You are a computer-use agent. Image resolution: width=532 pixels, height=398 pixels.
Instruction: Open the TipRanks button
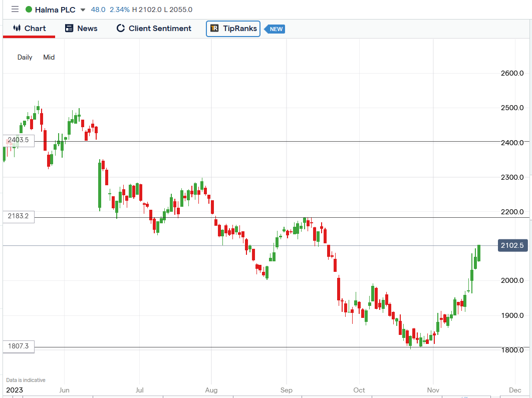[x=233, y=29]
